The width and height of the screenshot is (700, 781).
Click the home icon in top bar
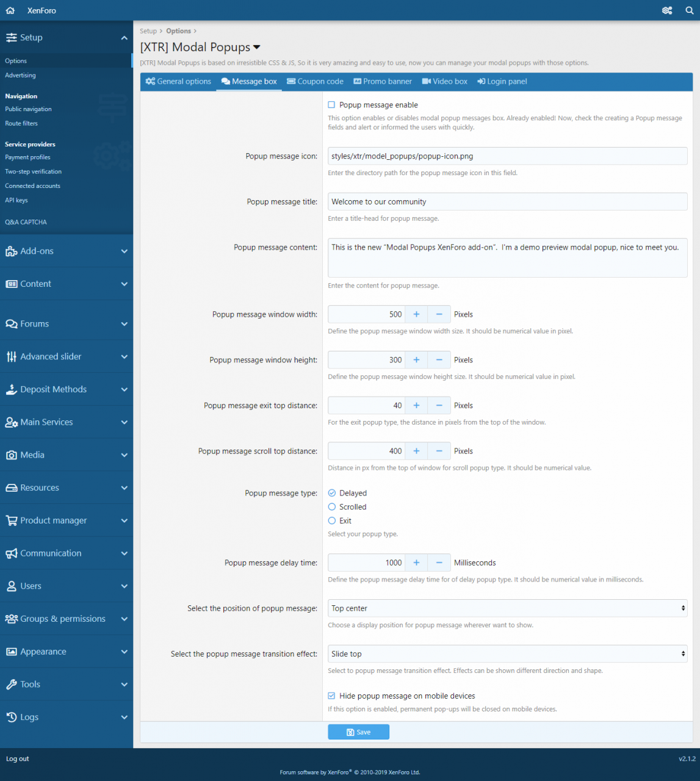10,10
